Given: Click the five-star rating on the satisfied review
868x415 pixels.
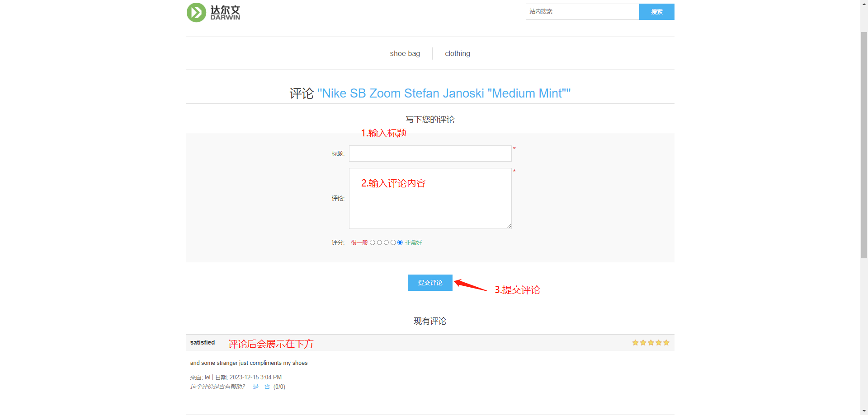Looking at the screenshot, I should point(651,343).
